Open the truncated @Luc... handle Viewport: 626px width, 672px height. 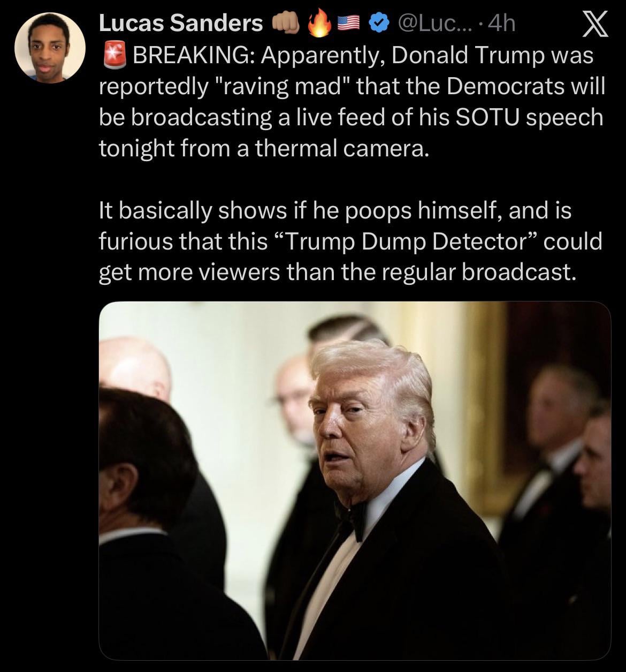tap(434, 24)
